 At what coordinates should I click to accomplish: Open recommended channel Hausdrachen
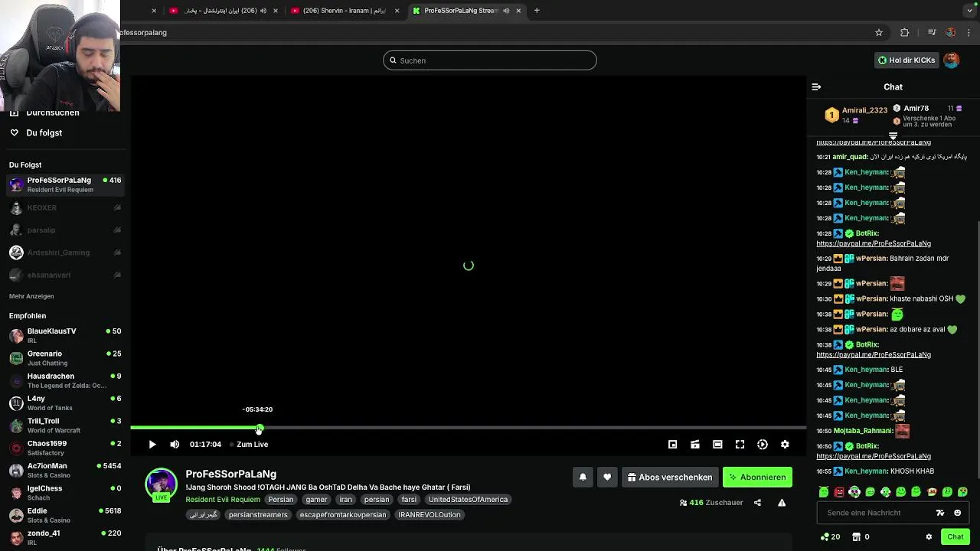(x=65, y=380)
